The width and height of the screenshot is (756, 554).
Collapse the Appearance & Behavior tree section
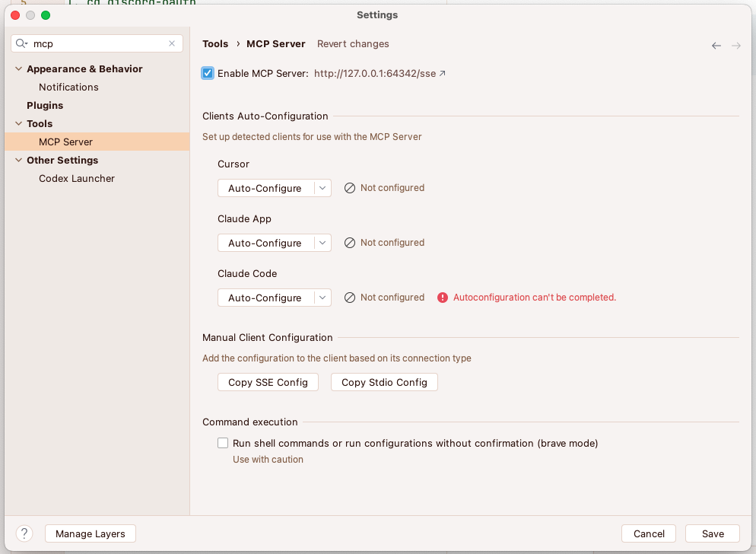pos(18,68)
